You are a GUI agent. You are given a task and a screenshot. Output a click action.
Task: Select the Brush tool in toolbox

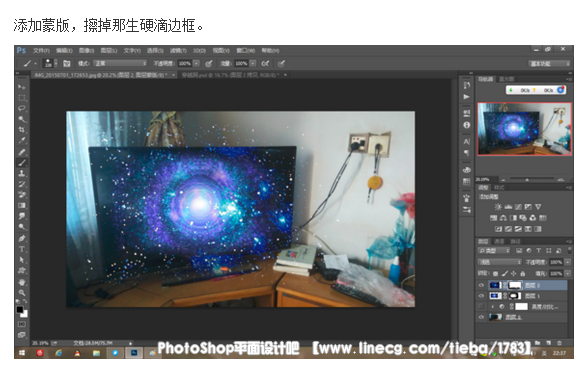(22, 163)
